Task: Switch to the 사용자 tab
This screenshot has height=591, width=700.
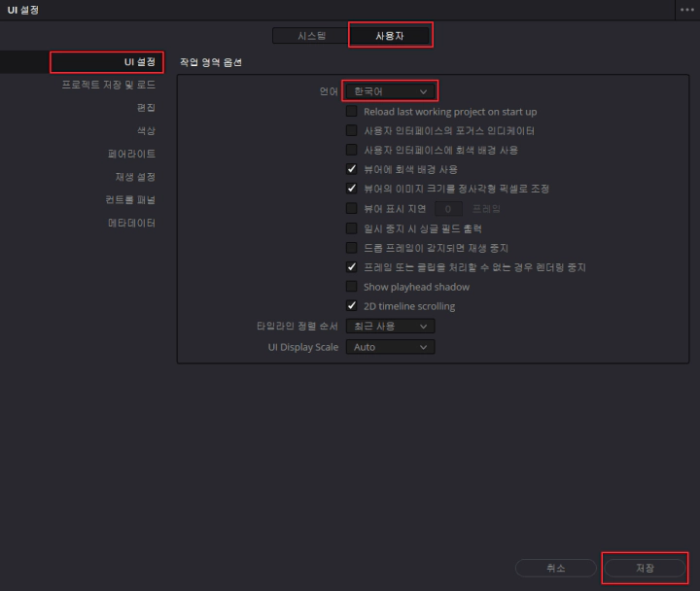Action: (x=390, y=36)
